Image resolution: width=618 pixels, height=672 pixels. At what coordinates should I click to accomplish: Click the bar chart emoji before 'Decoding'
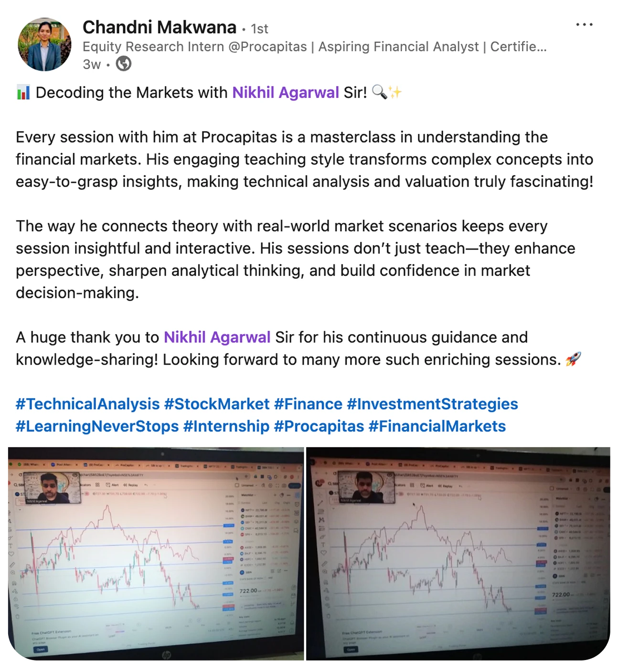pos(23,93)
